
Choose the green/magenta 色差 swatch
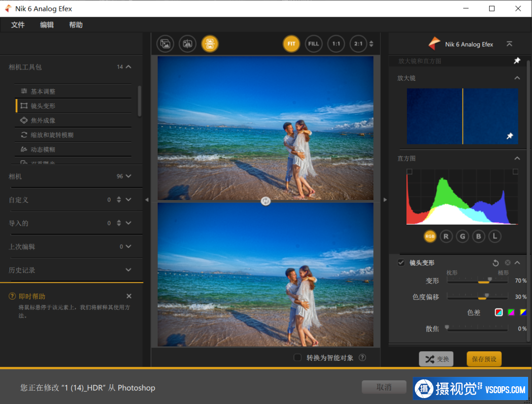pyautogui.click(x=511, y=312)
